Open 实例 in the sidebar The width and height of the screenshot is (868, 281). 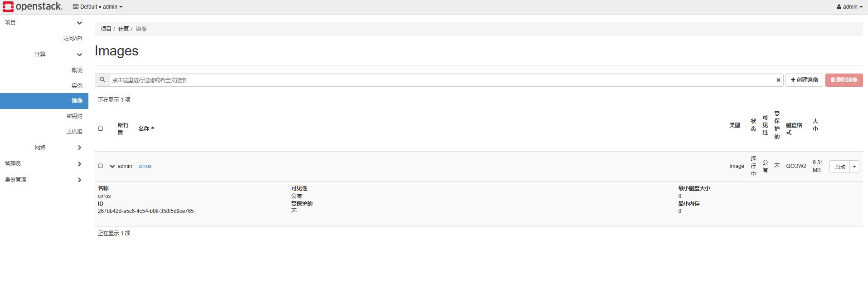pos(77,85)
